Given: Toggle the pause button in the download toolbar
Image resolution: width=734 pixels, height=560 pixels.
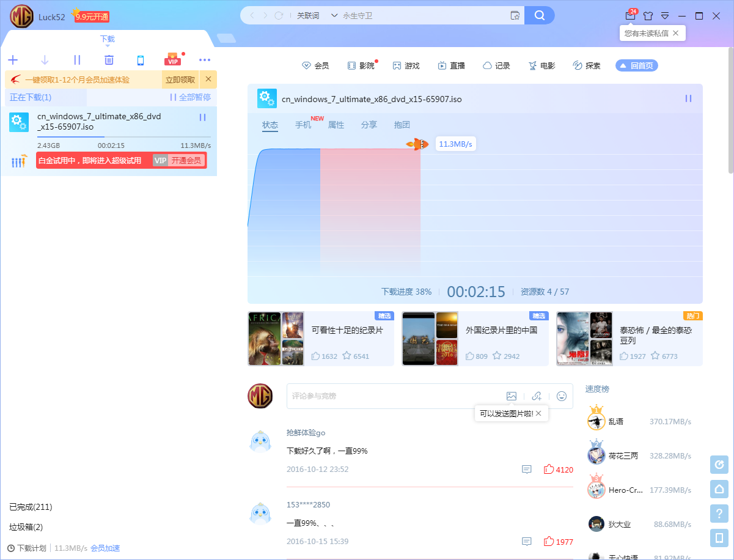Looking at the screenshot, I should 77,60.
